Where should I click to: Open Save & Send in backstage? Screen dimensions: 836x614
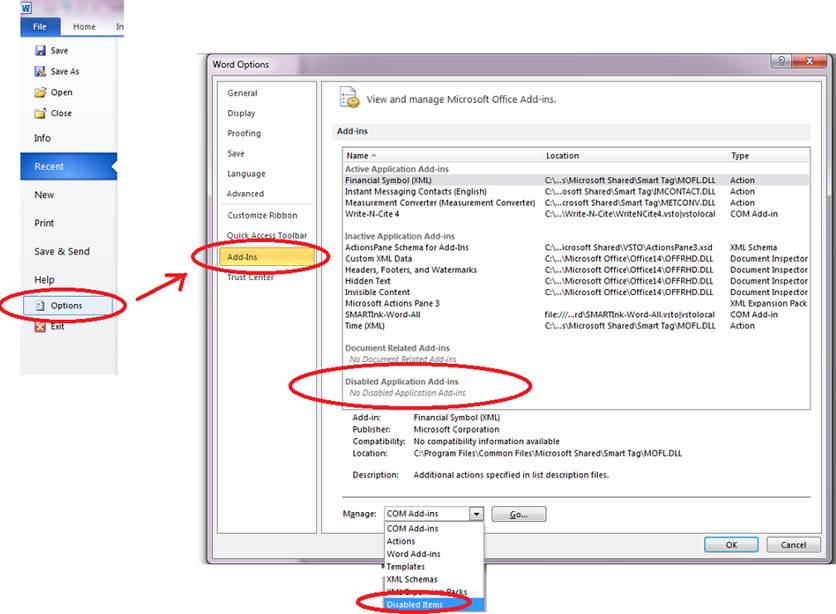pyautogui.click(x=62, y=252)
